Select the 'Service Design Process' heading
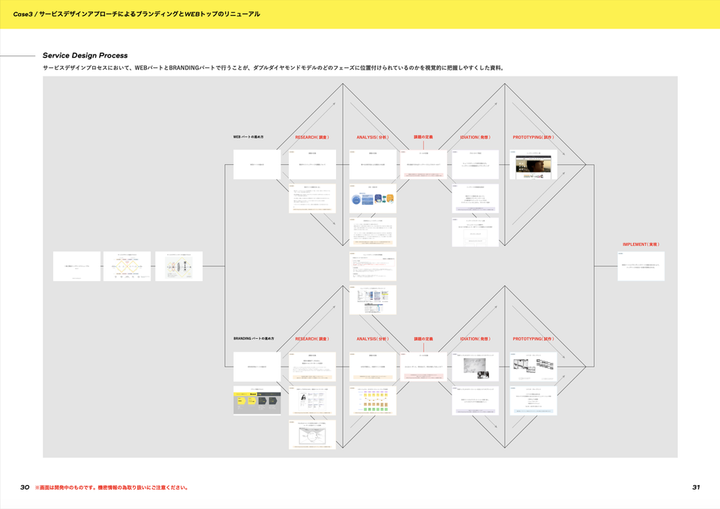This screenshot has width=720, height=509. (x=85, y=55)
